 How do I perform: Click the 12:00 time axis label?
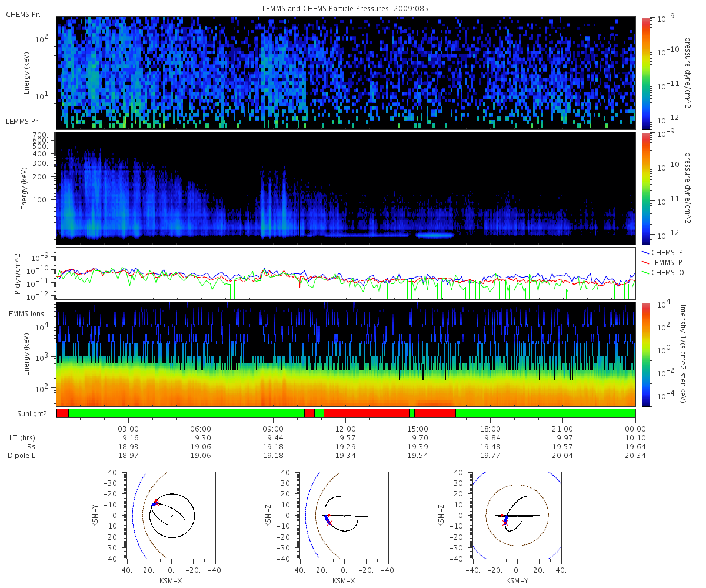[345, 429]
